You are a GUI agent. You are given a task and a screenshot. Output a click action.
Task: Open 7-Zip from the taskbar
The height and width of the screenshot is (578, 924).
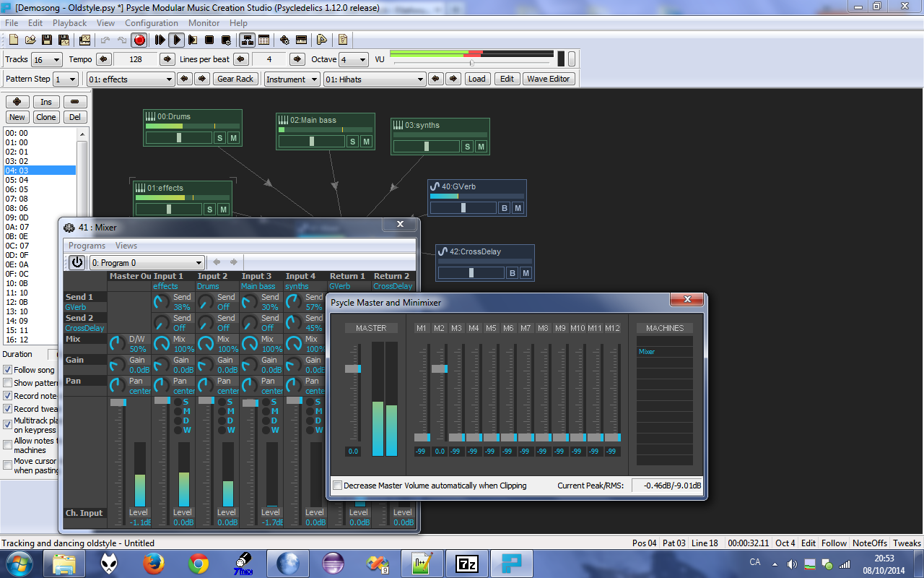pos(467,563)
